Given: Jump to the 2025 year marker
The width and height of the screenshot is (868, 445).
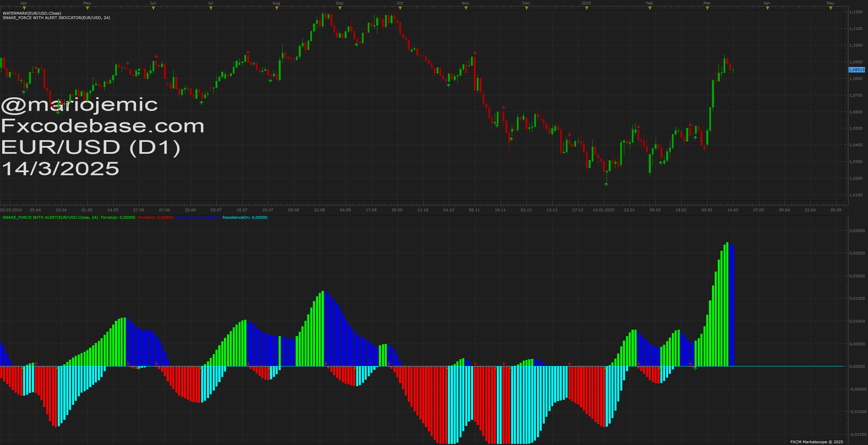Looking at the screenshot, I should [587, 8].
